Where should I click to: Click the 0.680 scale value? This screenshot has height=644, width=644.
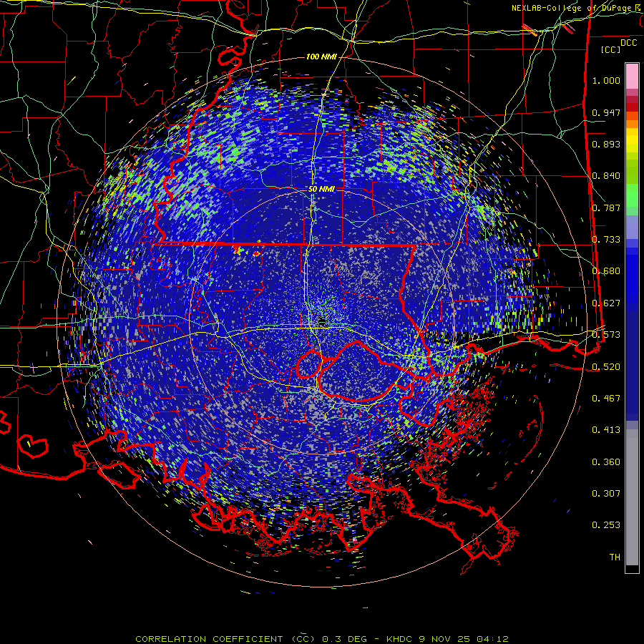coord(606,271)
